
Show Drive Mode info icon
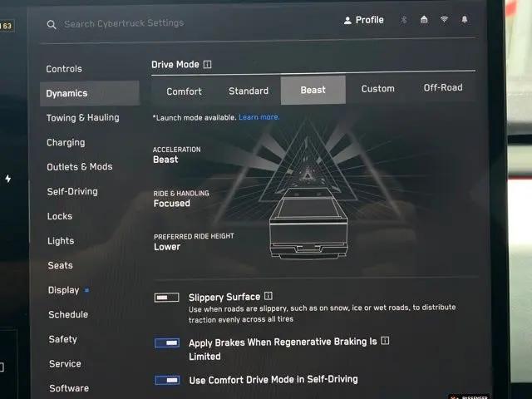pyautogui.click(x=207, y=64)
